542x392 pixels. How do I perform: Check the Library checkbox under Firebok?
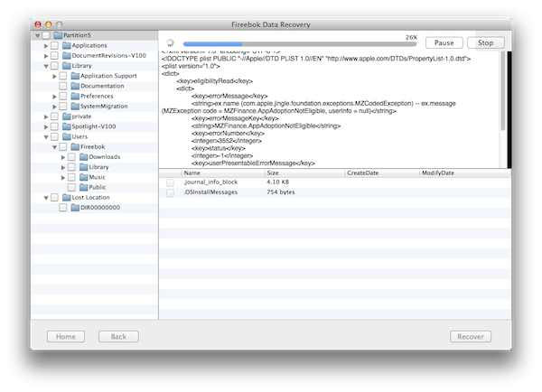(x=71, y=167)
